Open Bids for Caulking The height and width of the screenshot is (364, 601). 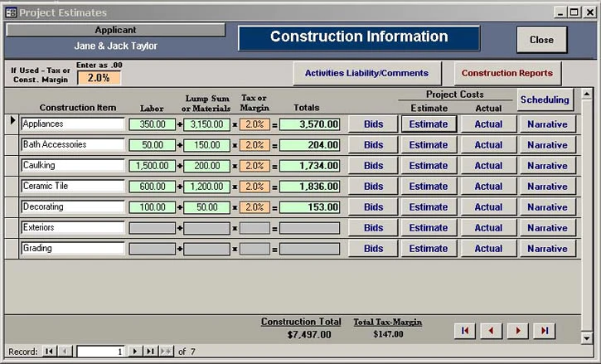tap(373, 166)
